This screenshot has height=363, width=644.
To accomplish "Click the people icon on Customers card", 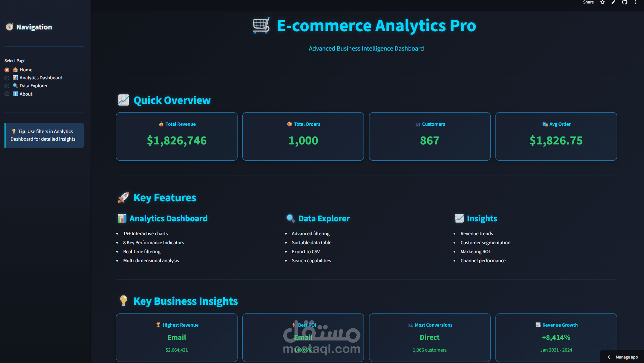I will click(x=418, y=124).
